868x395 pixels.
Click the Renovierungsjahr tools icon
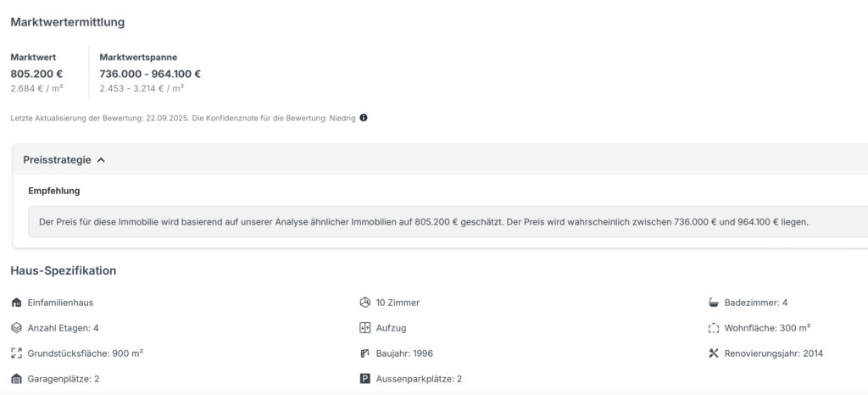[714, 353]
